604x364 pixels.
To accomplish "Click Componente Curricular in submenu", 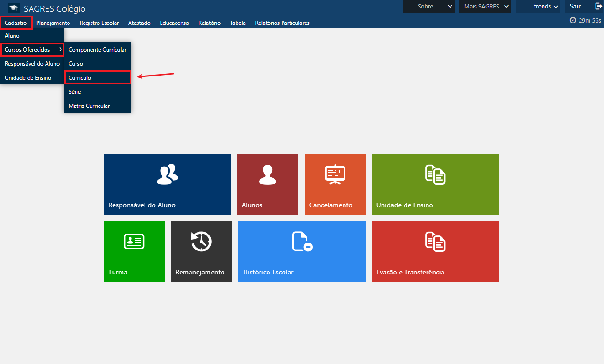I will click(97, 50).
